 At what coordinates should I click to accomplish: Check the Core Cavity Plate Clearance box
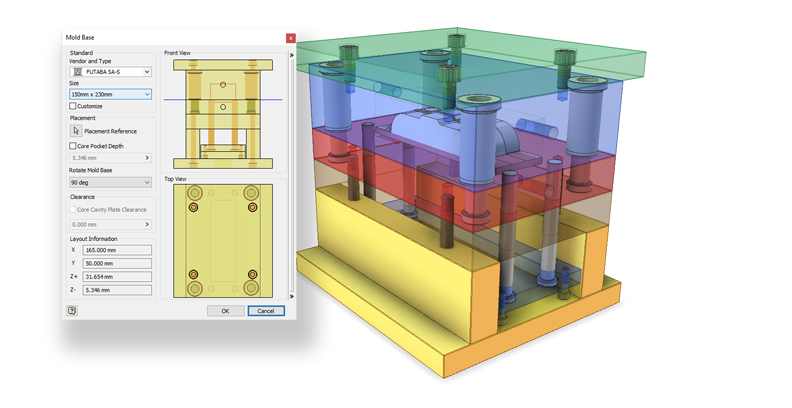pos(73,210)
